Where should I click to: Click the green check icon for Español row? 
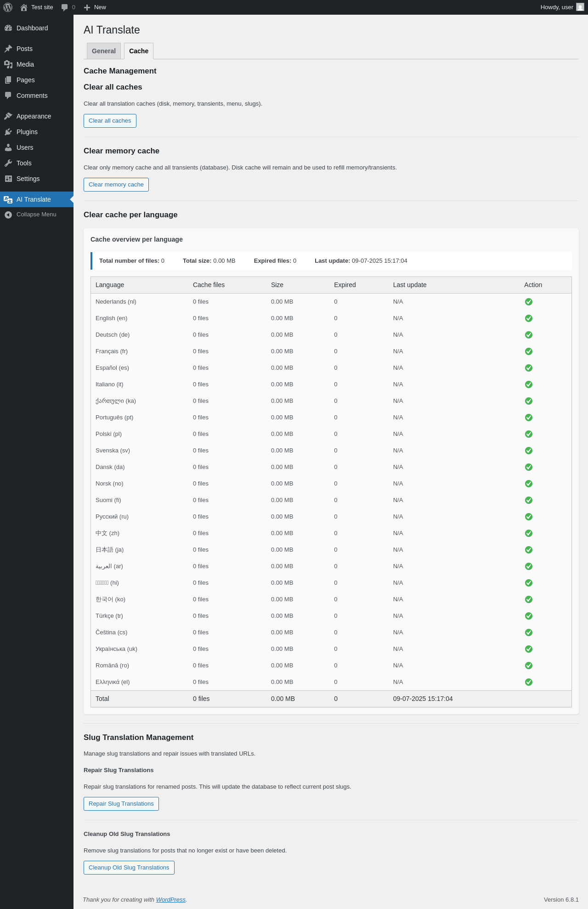[529, 368]
